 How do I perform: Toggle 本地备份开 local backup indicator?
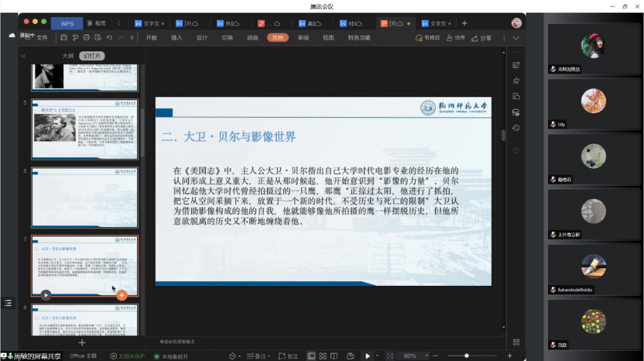171,356
